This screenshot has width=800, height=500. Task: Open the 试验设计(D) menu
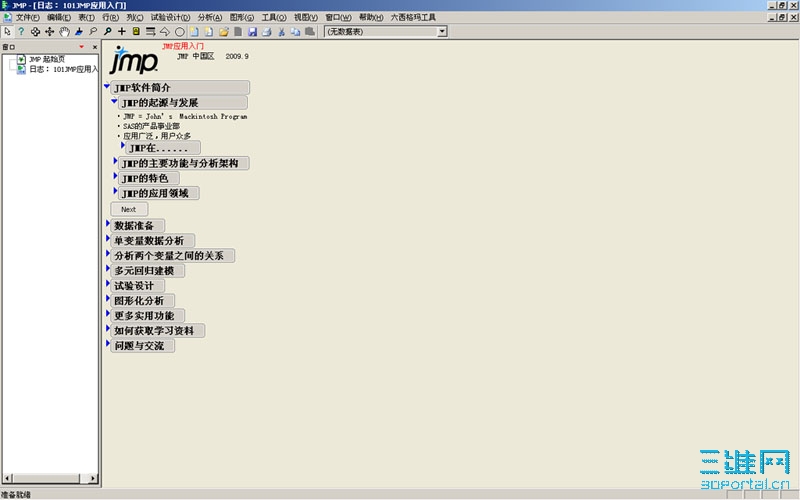pyautogui.click(x=170, y=17)
